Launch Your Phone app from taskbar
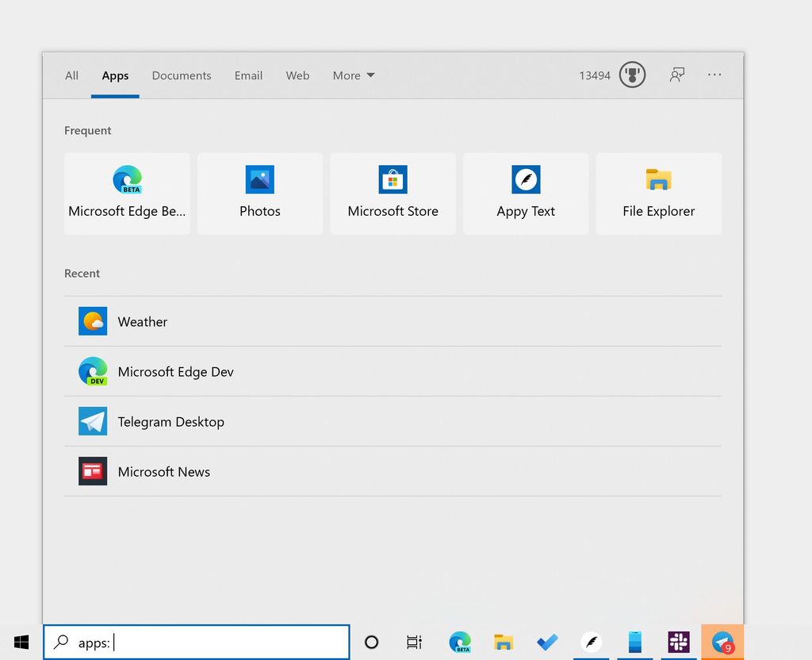The width and height of the screenshot is (812, 660). (634, 643)
